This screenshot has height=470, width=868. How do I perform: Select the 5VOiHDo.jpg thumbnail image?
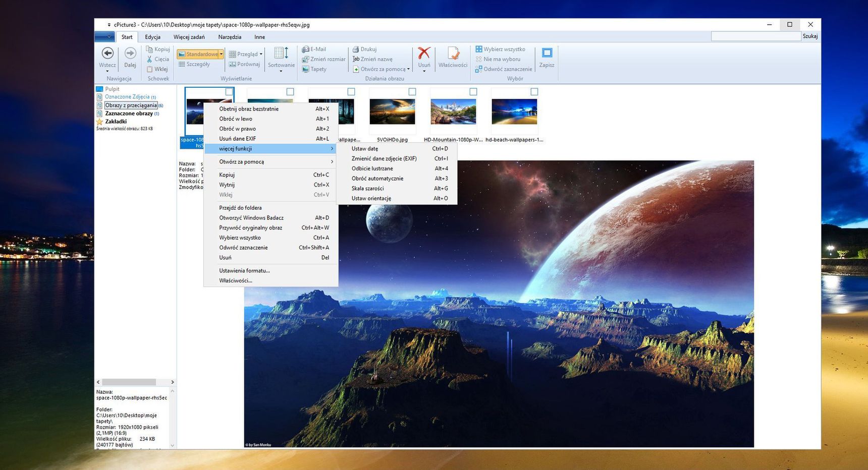(x=392, y=111)
